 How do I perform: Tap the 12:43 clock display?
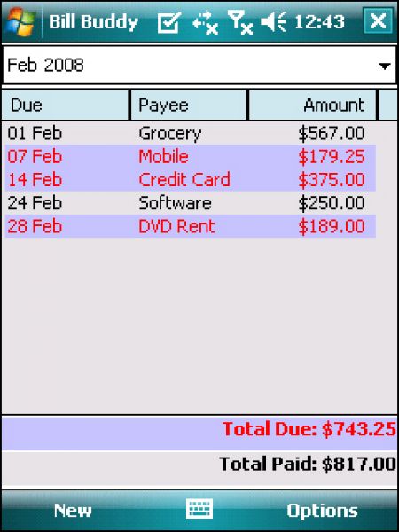coord(319,22)
